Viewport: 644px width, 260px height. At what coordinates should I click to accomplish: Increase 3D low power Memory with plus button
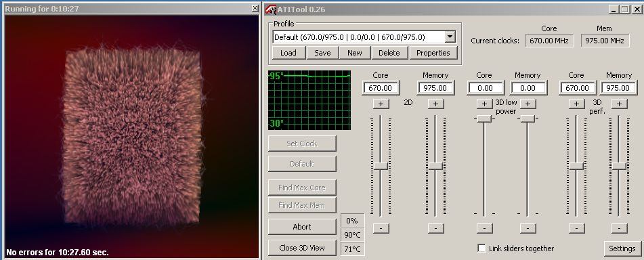click(528, 104)
